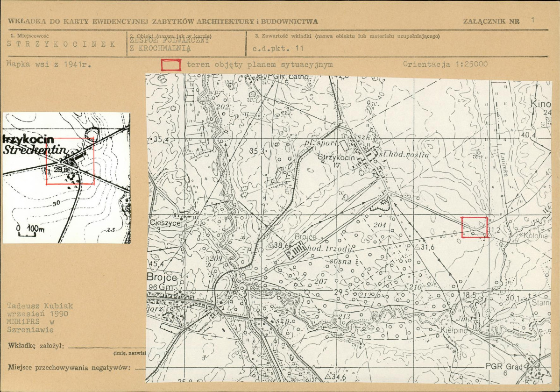Select the typed locality "STRZYKOCINEK"
The image size is (560, 392).
pos(61,44)
